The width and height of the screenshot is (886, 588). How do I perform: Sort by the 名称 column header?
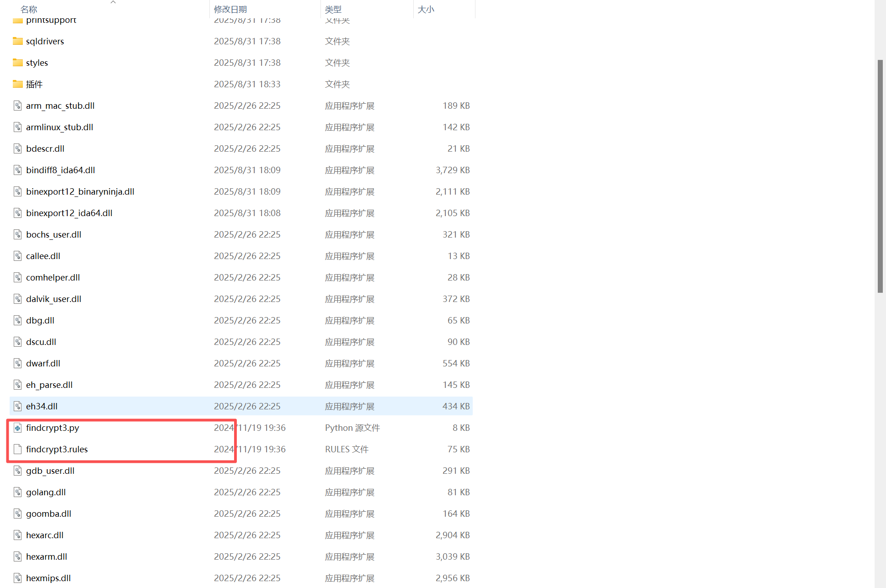29,9
